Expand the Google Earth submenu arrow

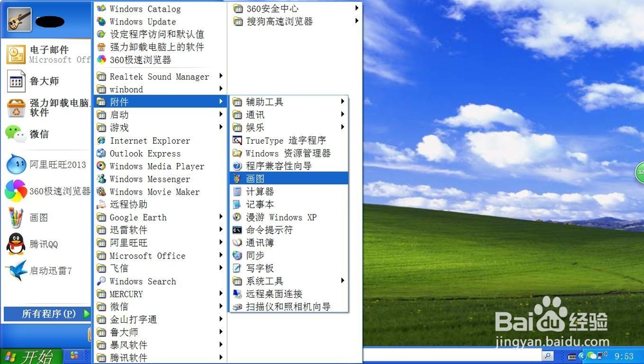click(x=221, y=216)
